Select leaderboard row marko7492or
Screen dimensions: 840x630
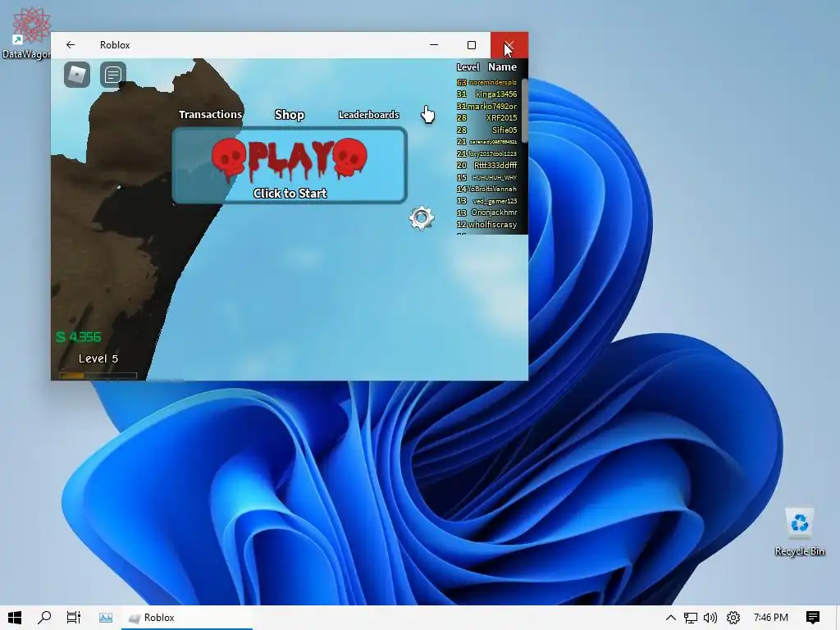click(x=486, y=106)
